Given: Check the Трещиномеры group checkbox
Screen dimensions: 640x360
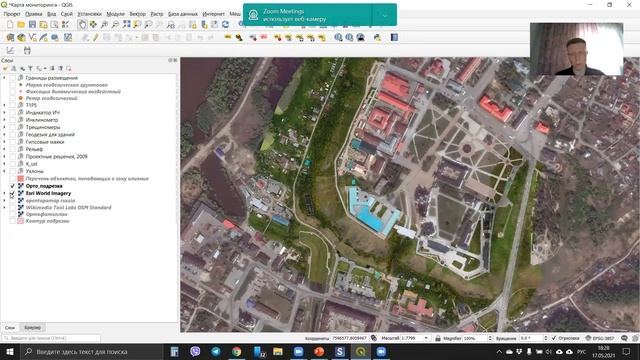Looking at the screenshot, I should (13, 127).
